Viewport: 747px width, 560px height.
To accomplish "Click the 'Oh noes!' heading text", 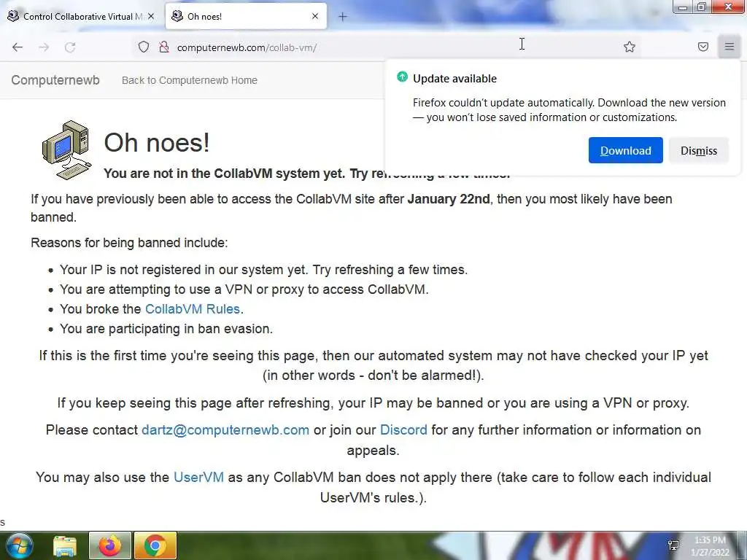I will (157, 142).
